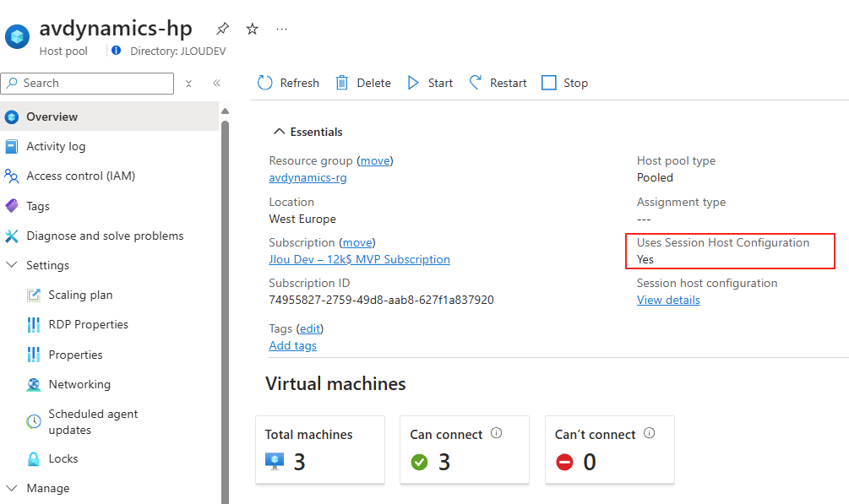849x504 pixels.
Task: Open View details for session host configuration
Action: pos(668,300)
